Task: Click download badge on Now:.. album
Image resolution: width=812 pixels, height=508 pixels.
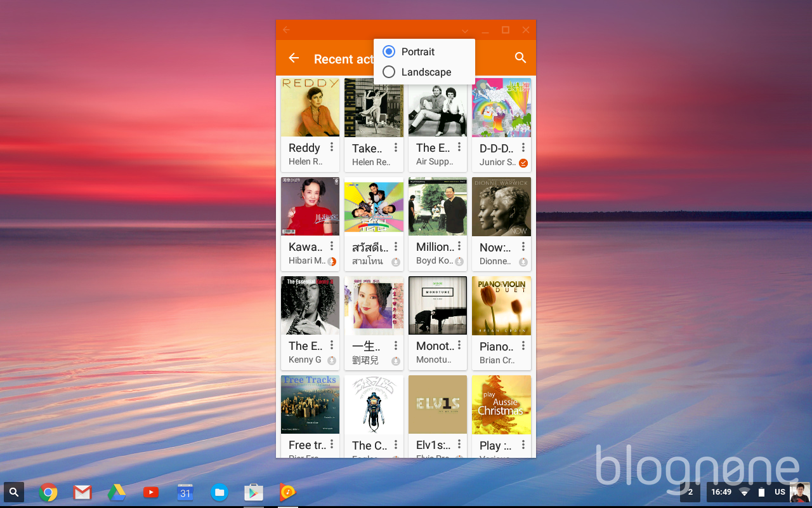Action: point(523,262)
